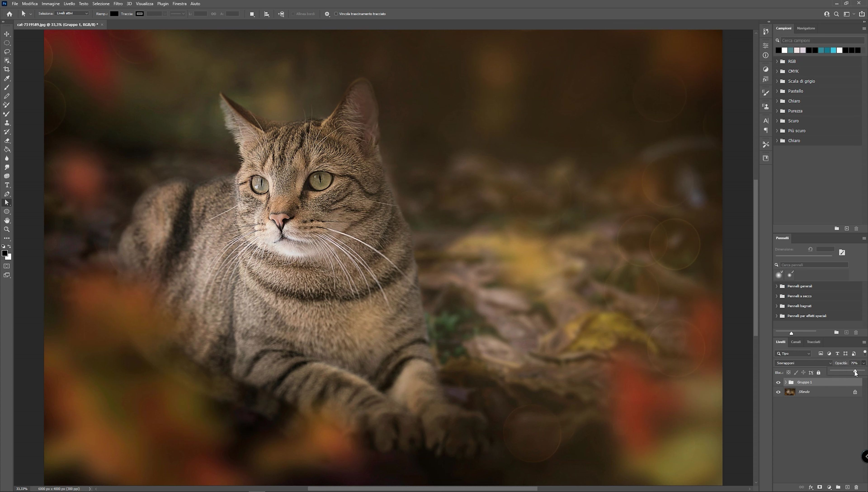Go to the Home screen icon
This screenshot has height=492, width=868.
pos(9,14)
